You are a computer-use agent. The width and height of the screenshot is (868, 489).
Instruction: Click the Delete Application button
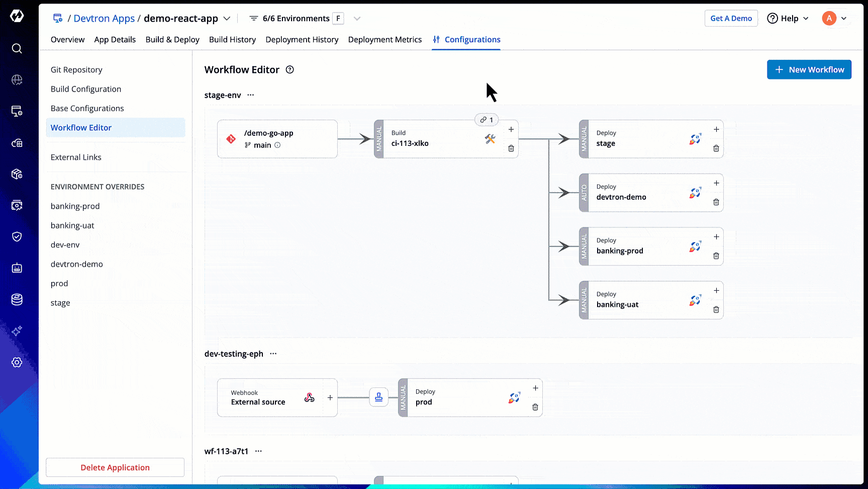(115, 467)
